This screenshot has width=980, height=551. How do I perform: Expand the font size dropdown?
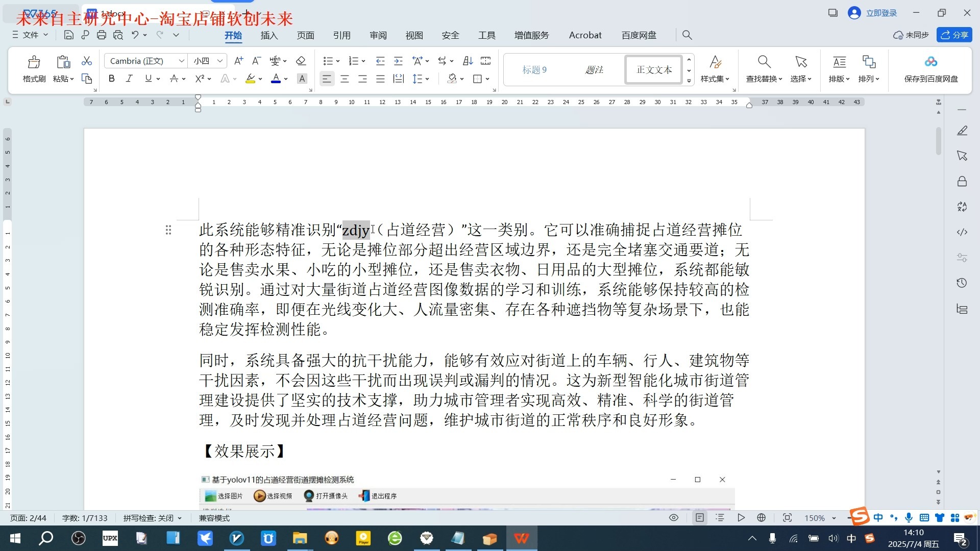pyautogui.click(x=220, y=61)
